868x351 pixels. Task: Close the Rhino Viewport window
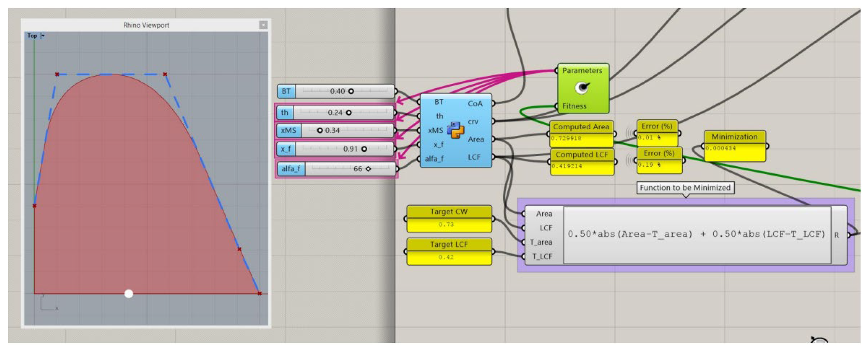point(263,25)
